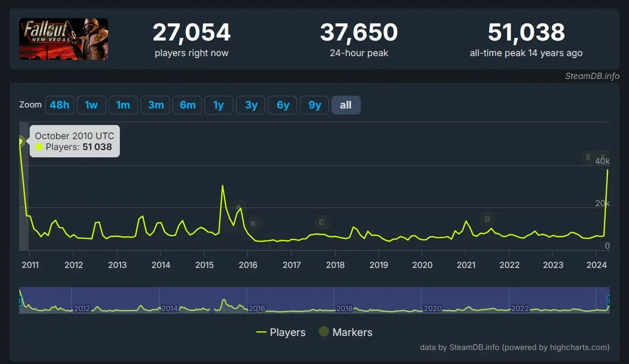This screenshot has width=629, height=364.
Task: Set zoom range to 3y
Action: click(251, 105)
